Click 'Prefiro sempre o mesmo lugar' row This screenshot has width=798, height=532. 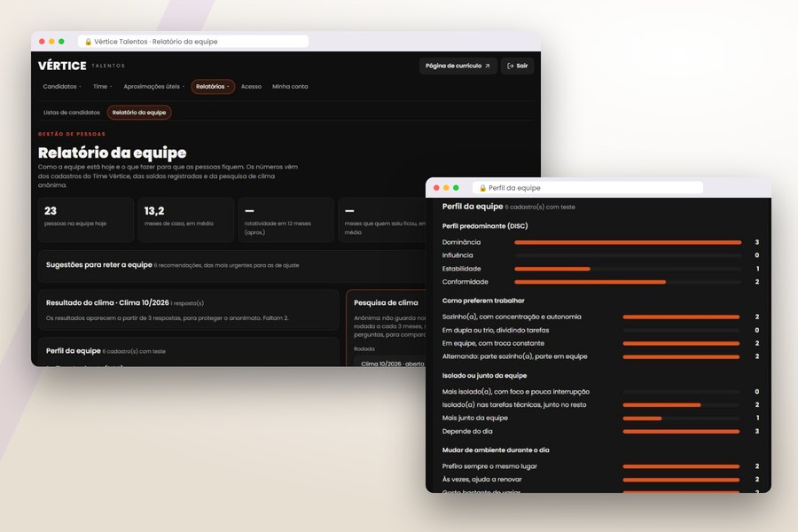(600, 466)
